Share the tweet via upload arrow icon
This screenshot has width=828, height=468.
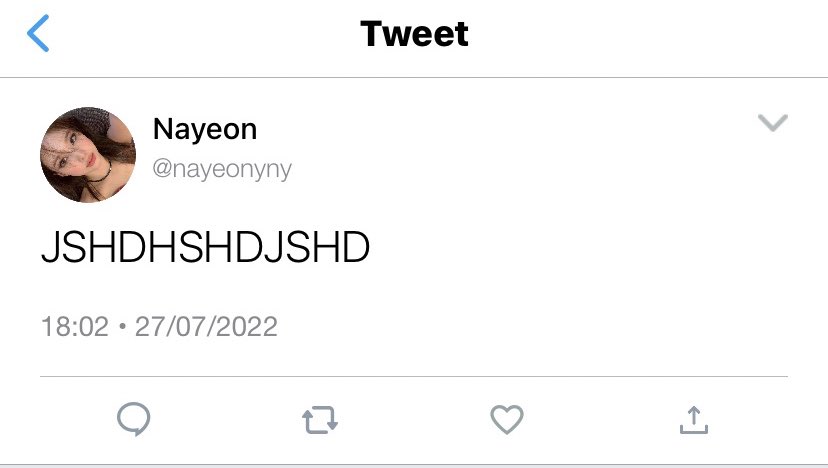coord(694,420)
